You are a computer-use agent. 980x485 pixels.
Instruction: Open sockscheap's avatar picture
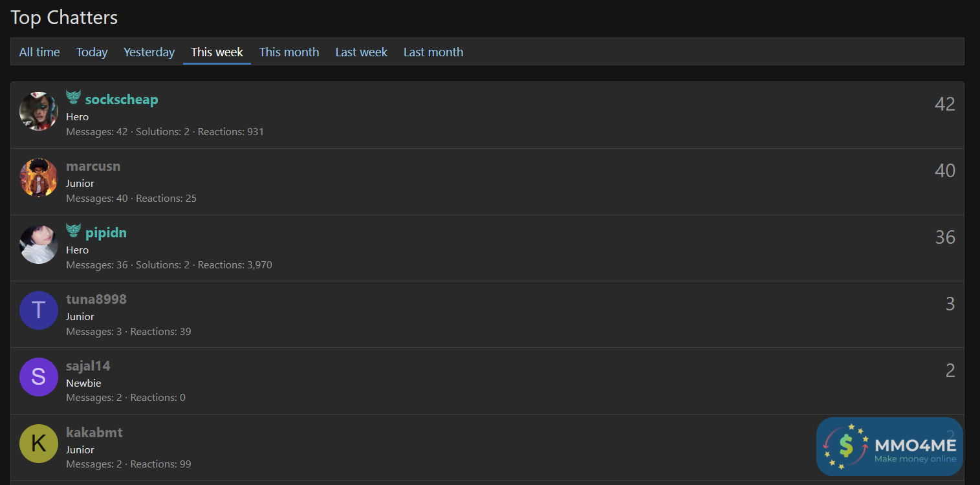click(x=39, y=111)
